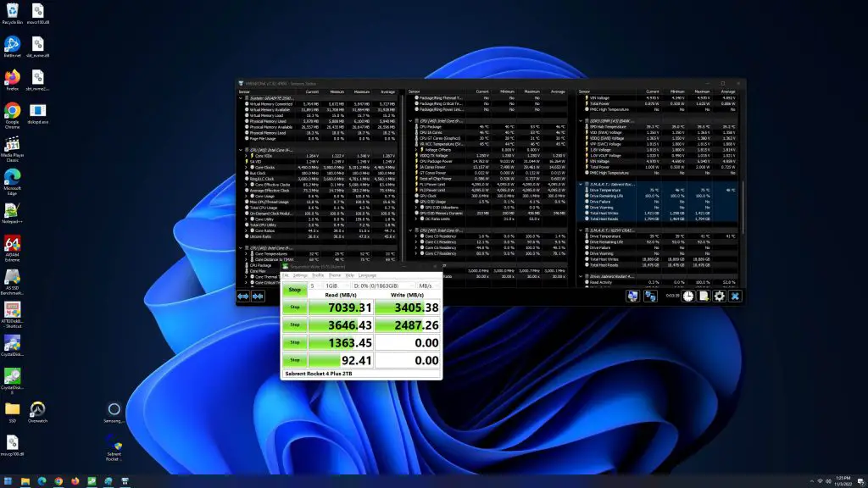Screen dimensions: 868x488
Task: Open the Firefox desktop shortcut
Action: (12, 80)
